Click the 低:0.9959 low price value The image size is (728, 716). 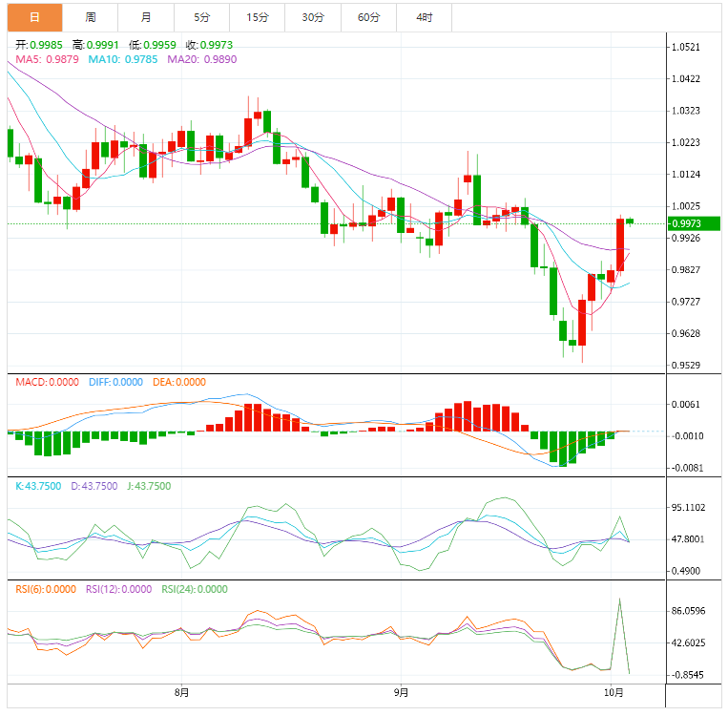[x=153, y=45]
